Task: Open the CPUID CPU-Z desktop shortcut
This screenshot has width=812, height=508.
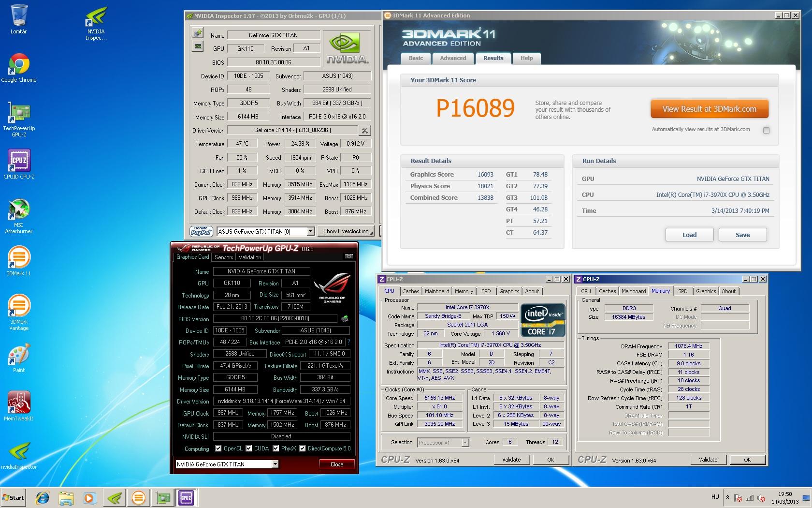Action: click(x=19, y=164)
